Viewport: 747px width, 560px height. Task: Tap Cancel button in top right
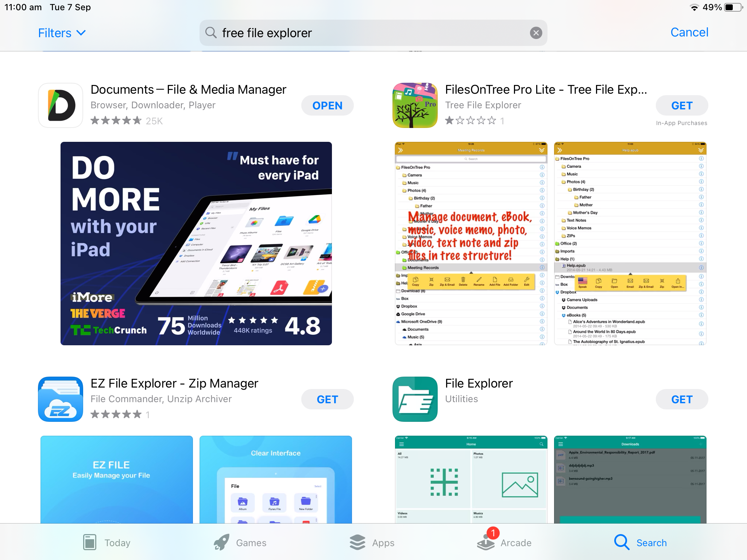[x=690, y=32]
